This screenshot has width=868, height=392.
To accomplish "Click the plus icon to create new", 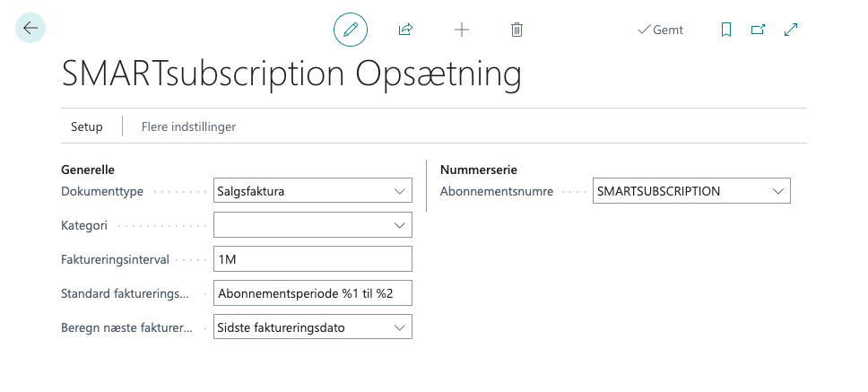I will [462, 30].
